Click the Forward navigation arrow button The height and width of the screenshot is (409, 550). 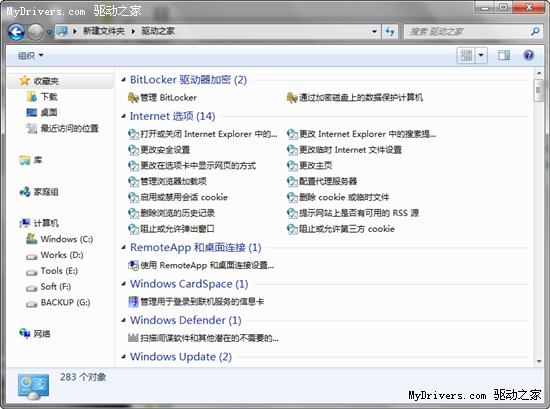(35, 32)
